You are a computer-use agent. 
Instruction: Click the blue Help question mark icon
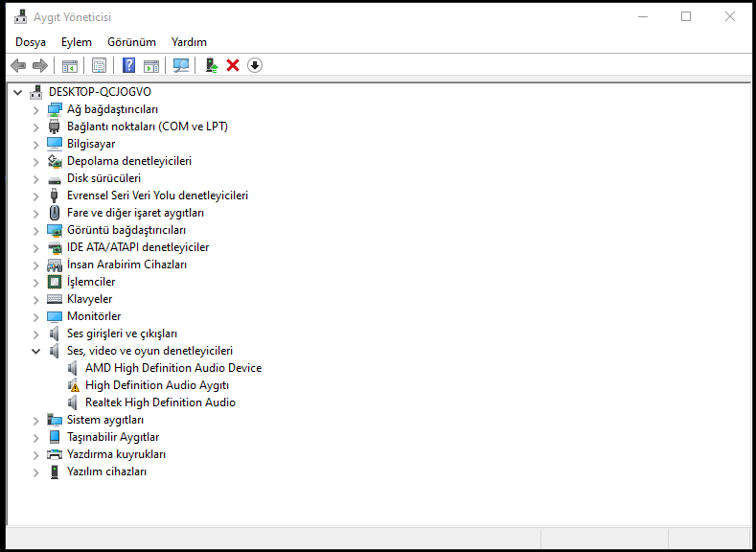pyautogui.click(x=128, y=65)
